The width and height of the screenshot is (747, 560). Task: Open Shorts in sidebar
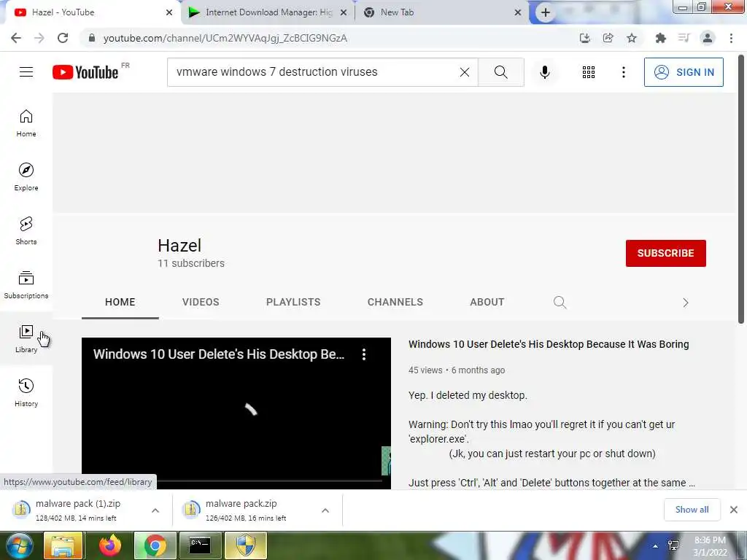tap(26, 230)
